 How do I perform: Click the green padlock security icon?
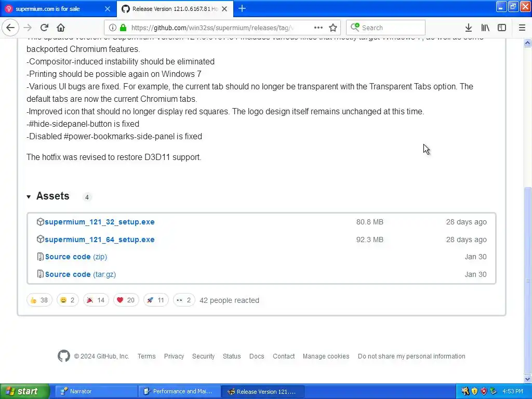coord(123,28)
